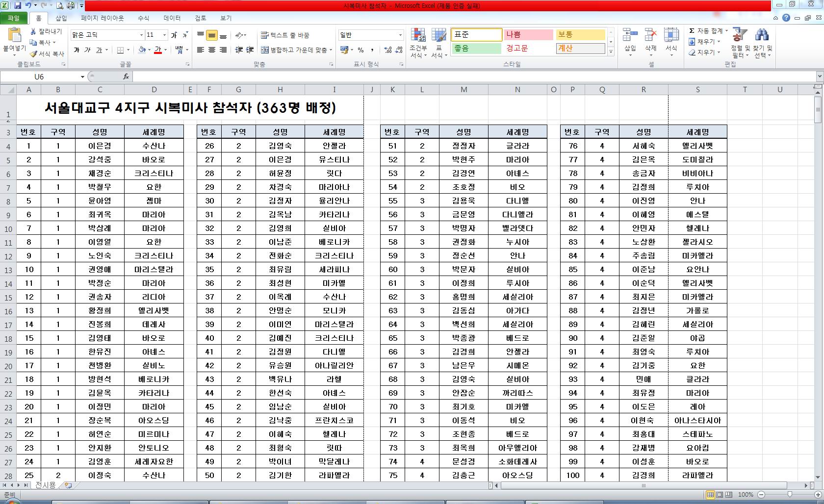Viewport: 824px width, 504px height.
Task: Click the zoom slider in status bar
Action: pyautogui.click(x=790, y=495)
